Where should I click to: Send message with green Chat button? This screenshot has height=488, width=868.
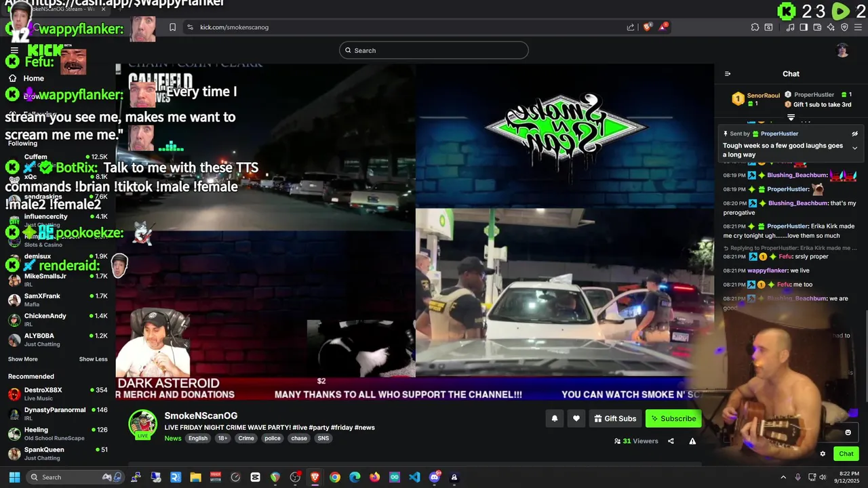click(846, 454)
